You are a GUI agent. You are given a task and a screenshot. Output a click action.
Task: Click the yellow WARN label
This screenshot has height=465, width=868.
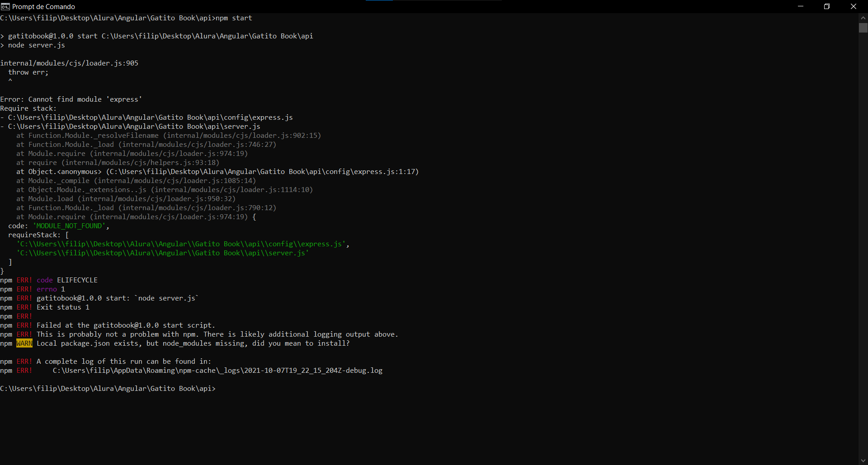click(x=24, y=343)
